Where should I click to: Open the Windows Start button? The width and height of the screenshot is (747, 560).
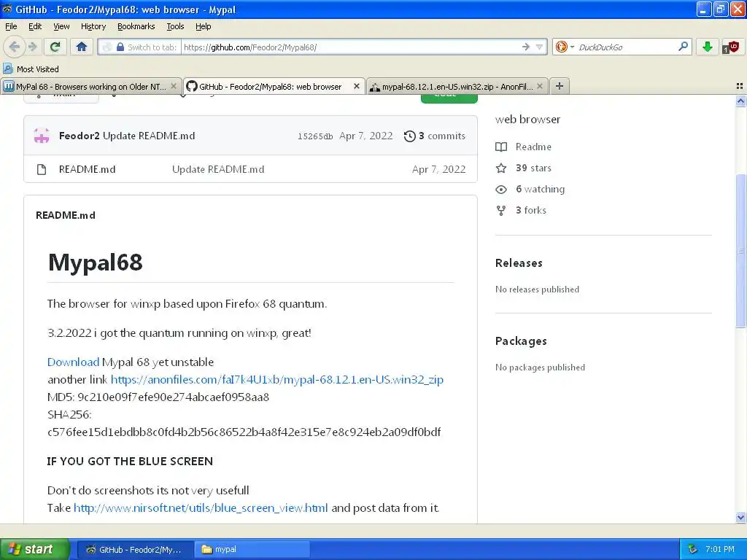click(35, 549)
